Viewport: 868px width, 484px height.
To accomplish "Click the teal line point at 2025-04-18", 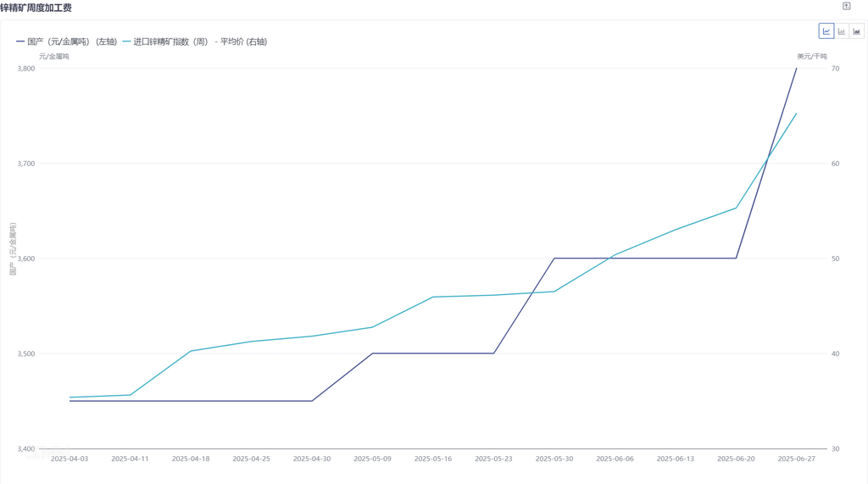I will [191, 351].
